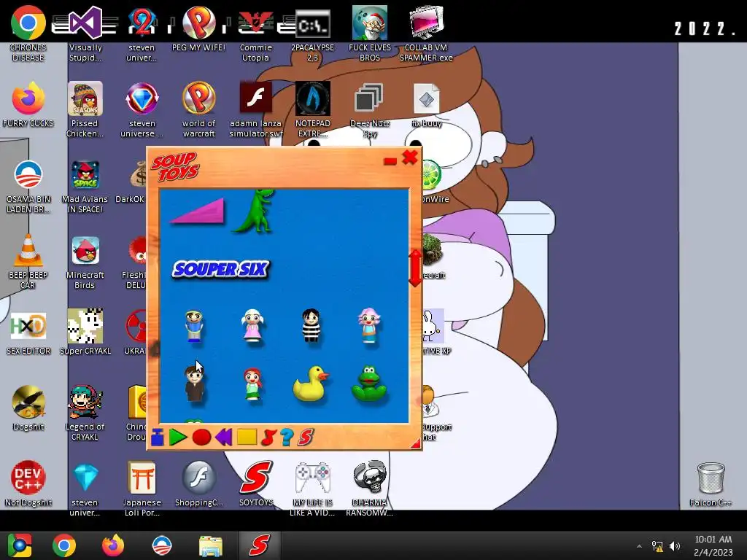Open the volume speaker tray icon
Image resolution: width=747 pixels, height=560 pixels.
click(x=675, y=546)
